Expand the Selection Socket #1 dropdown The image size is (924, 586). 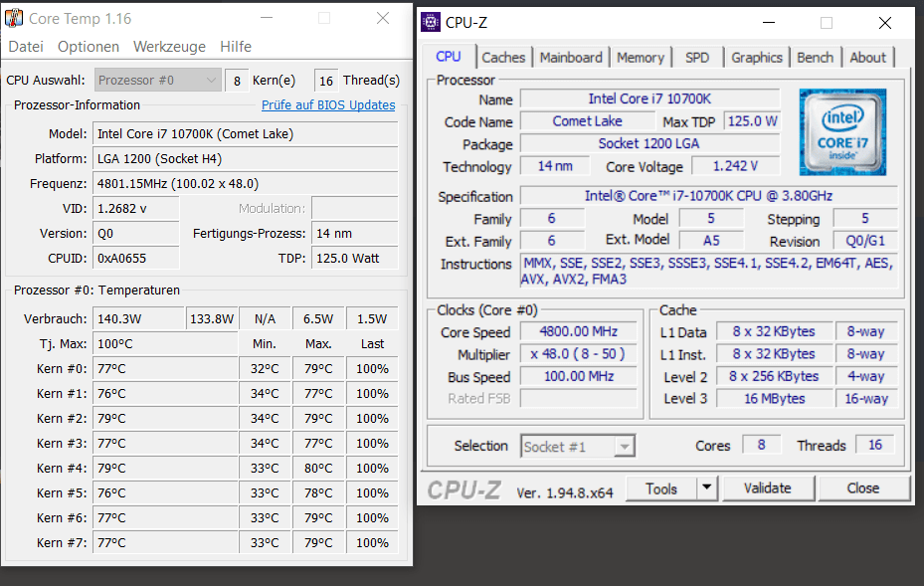(578, 447)
